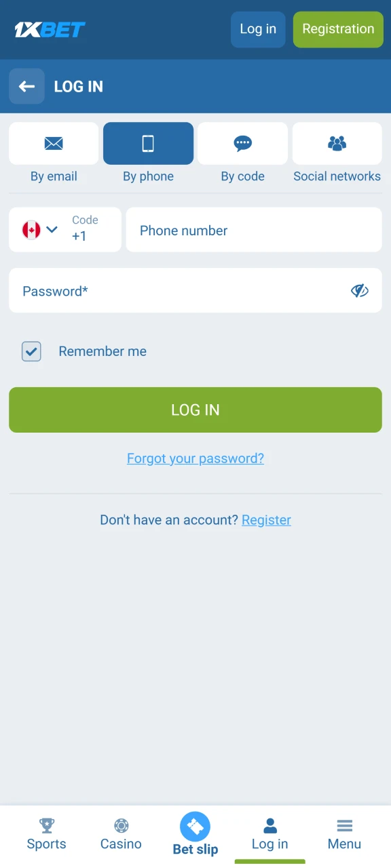Open the Casino chip icon
The width and height of the screenshot is (391, 868).
click(x=121, y=826)
